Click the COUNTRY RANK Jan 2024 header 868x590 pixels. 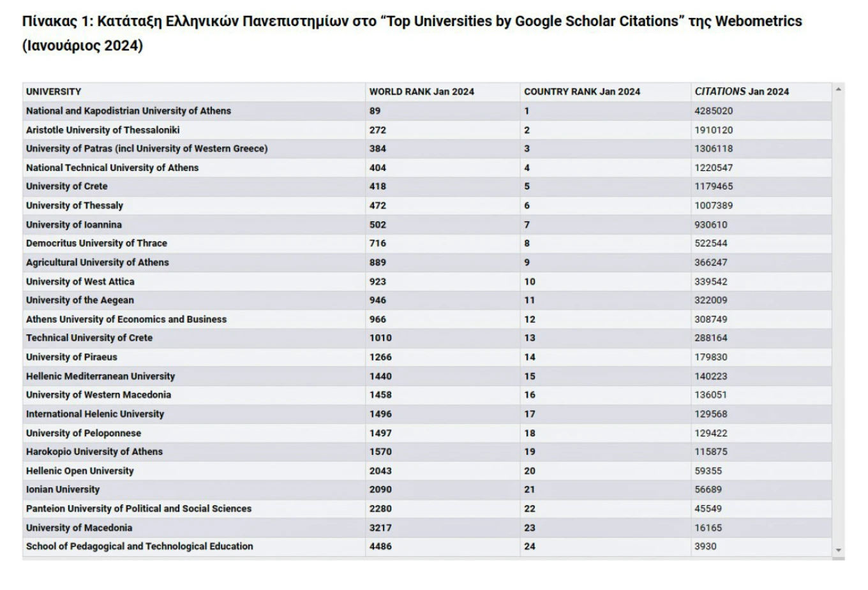pyautogui.click(x=581, y=92)
